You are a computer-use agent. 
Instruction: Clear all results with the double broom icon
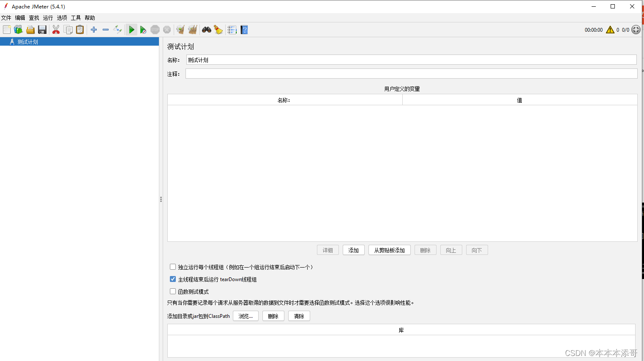click(193, 30)
